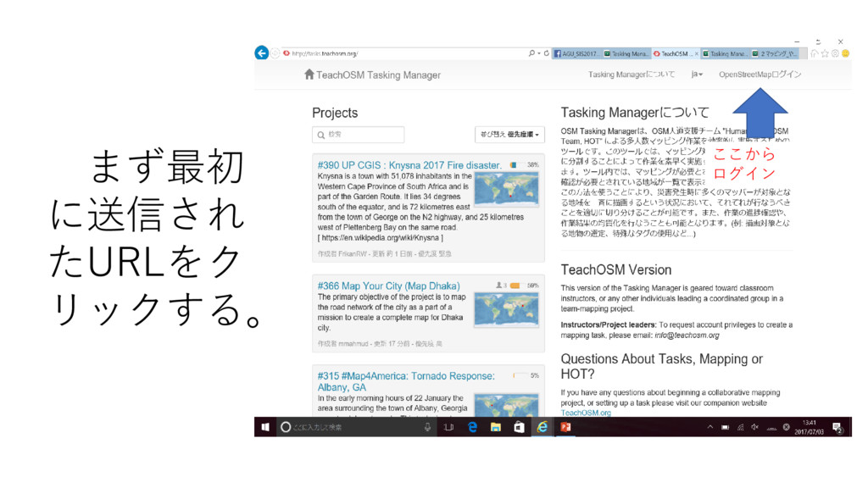Viewport: 868px width, 488px height.
Task: Click the smiley feedback icon
Action: coord(845,53)
